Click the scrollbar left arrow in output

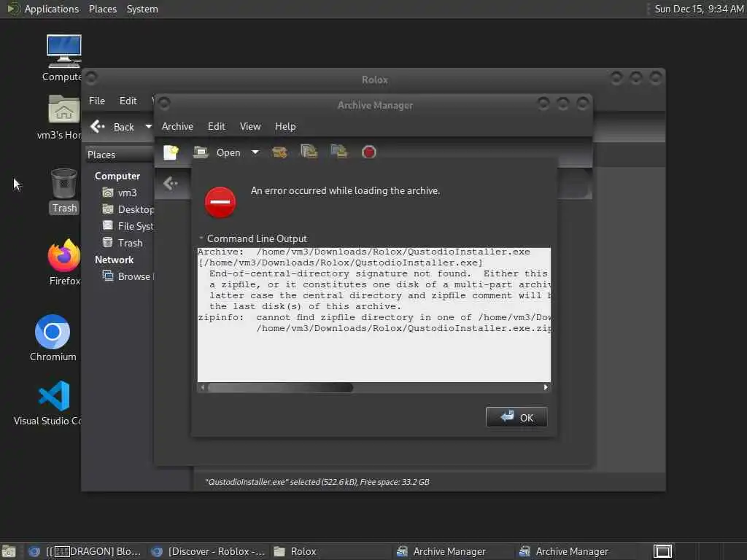pyautogui.click(x=203, y=388)
